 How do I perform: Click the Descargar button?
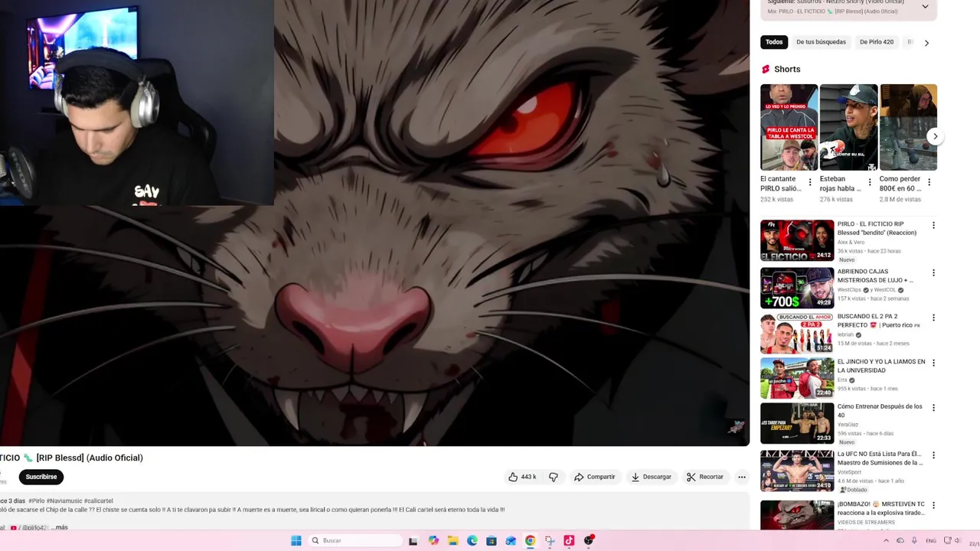(651, 477)
